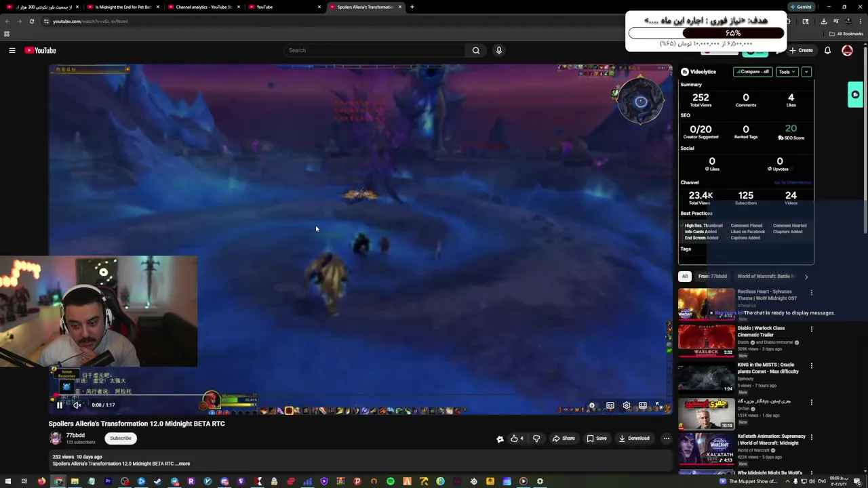Download the video
868x488 pixels.
[x=634, y=439]
